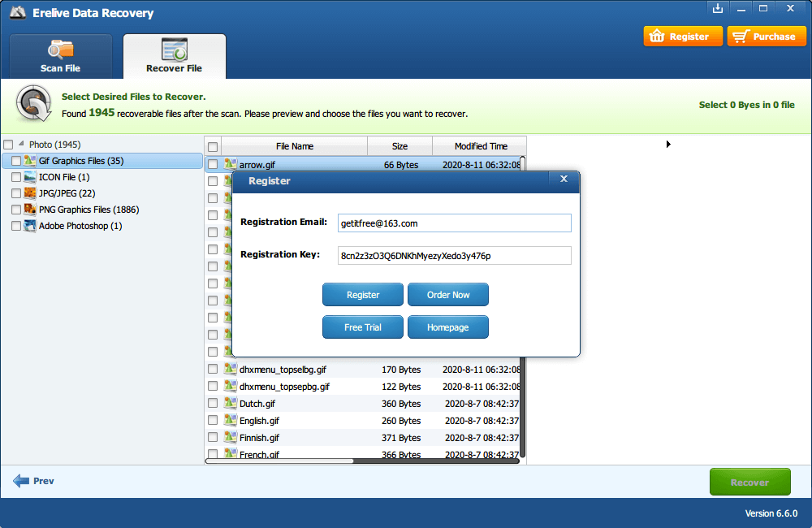Click the orange Register button in header
Image resolution: width=812 pixels, height=528 pixels.
tap(683, 37)
